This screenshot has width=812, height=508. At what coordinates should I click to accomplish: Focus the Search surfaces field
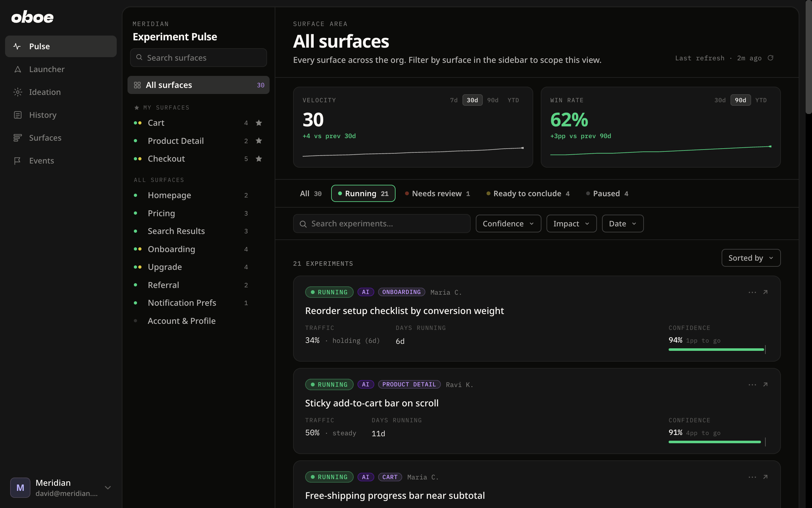pos(198,58)
